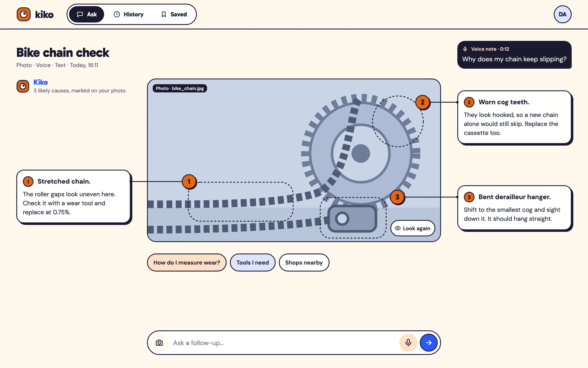Click the number 3 badge in Bent derailleur card
The height and width of the screenshot is (368, 588).
[x=469, y=197]
